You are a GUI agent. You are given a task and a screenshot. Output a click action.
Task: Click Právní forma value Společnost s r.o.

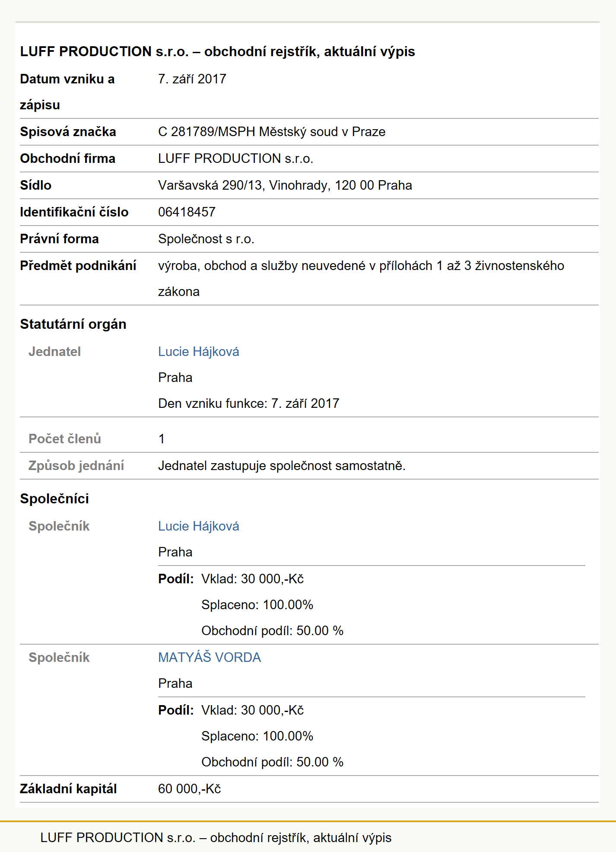206,239
